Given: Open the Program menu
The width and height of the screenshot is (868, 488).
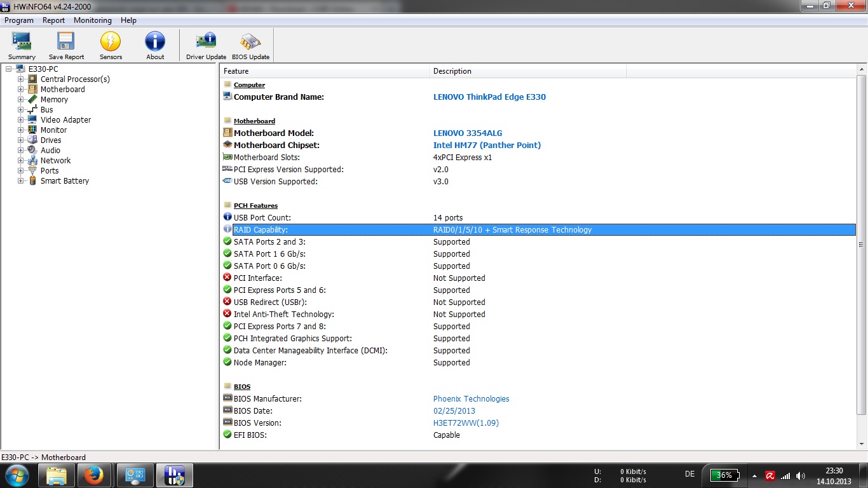Looking at the screenshot, I should tap(19, 20).
